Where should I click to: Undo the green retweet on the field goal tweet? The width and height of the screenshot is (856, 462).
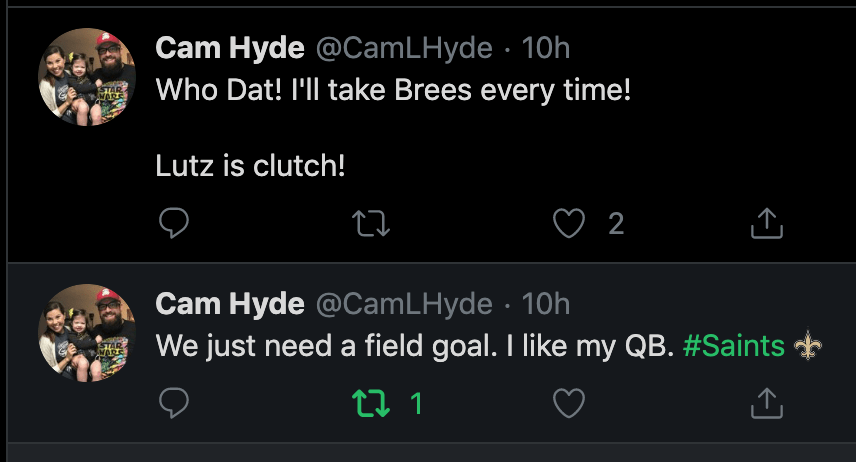(372, 403)
